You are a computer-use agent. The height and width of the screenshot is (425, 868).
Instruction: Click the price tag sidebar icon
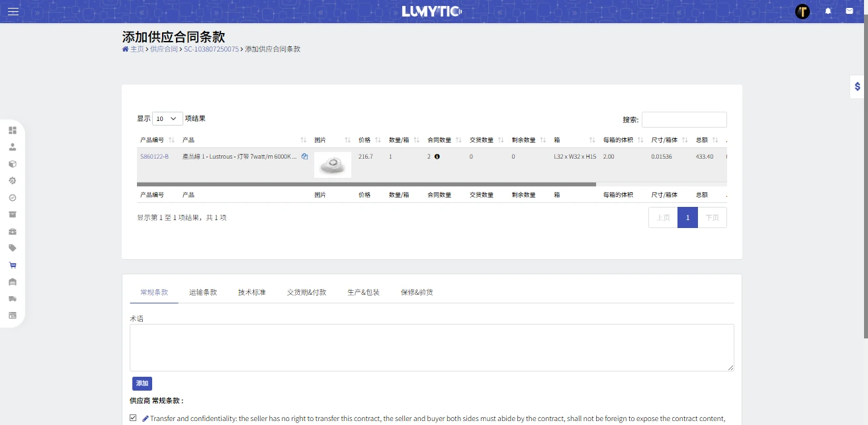click(x=13, y=248)
